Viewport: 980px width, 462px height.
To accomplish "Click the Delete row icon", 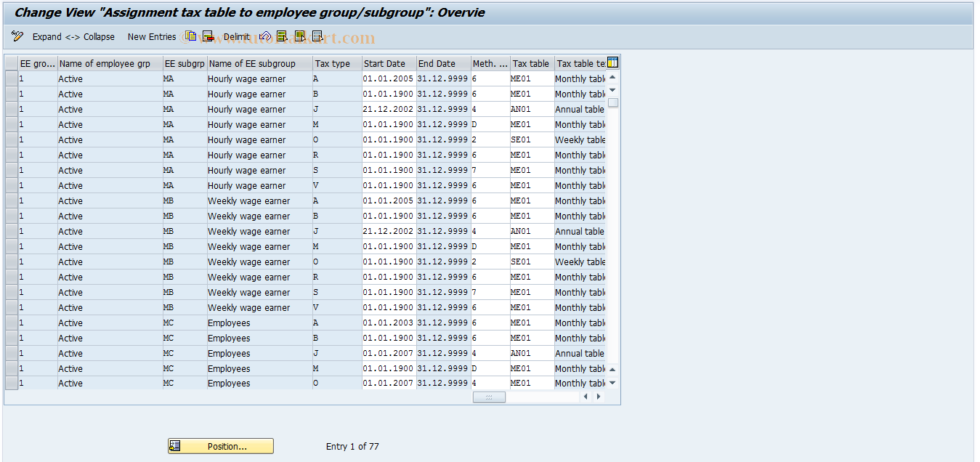I will pyautogui.click(x=208, y=36).
